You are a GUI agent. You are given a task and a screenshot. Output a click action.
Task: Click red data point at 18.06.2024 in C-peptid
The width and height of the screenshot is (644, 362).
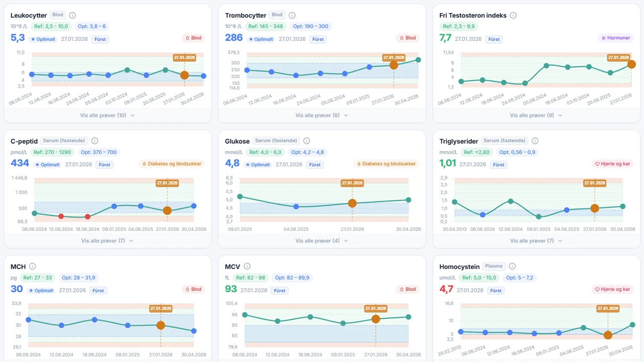coord(88,217)
